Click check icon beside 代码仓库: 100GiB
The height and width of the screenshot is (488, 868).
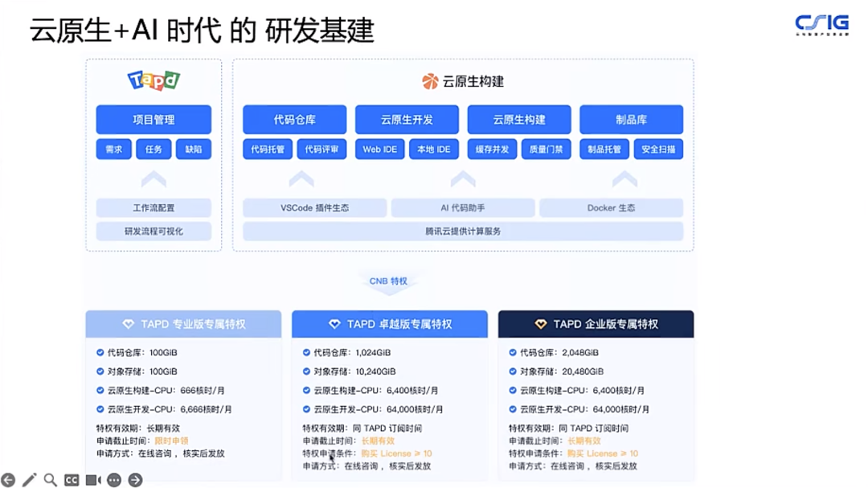coord(100,352)
